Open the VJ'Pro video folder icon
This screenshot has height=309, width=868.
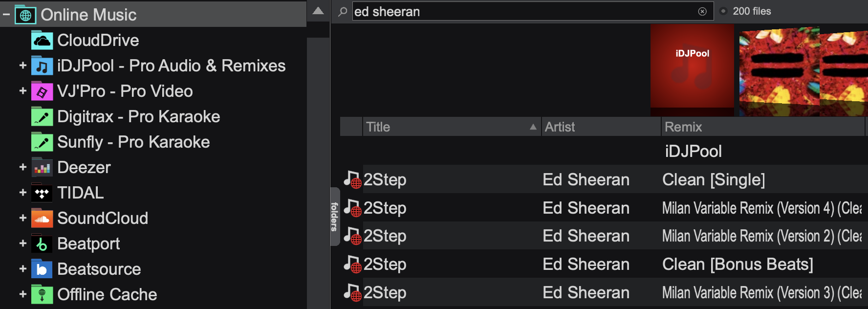[x=42, y=91]
